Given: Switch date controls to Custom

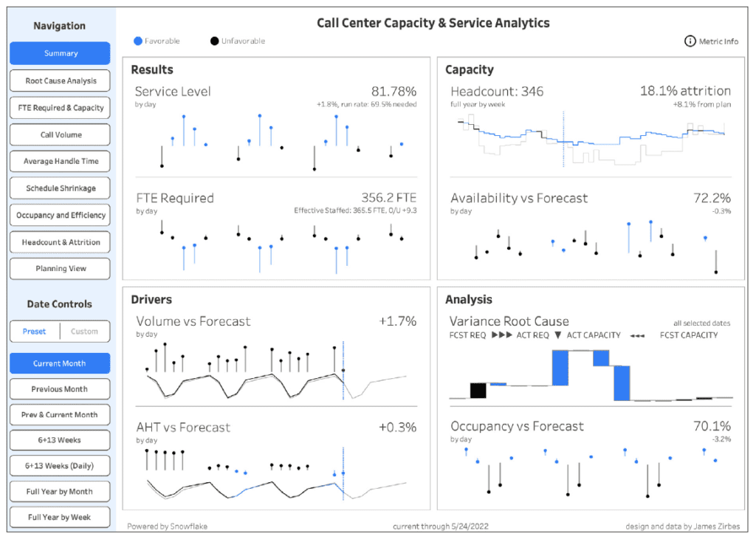Looking at the screenshot, I should (x=84, y=332).
